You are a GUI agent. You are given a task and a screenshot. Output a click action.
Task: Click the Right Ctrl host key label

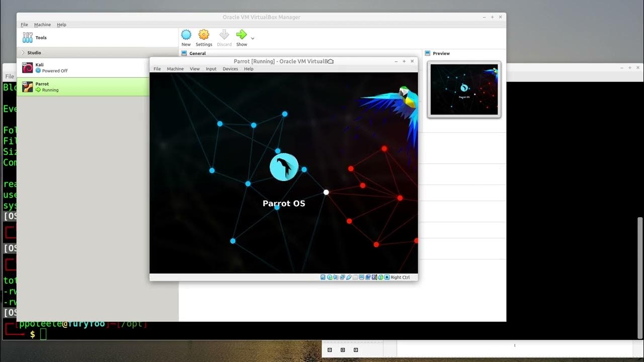400,277
